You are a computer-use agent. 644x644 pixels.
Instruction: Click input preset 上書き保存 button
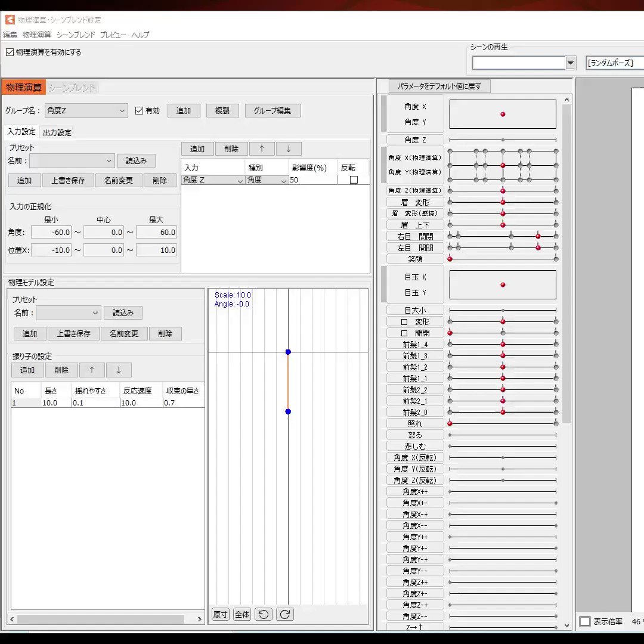click(68, 180)
